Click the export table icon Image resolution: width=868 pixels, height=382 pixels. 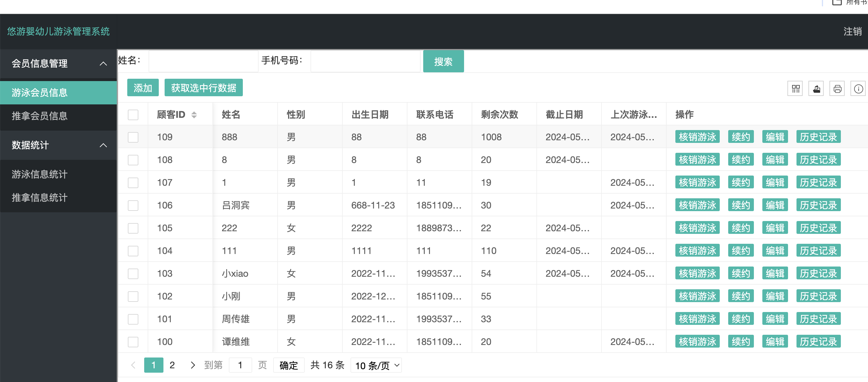point(816,89)
